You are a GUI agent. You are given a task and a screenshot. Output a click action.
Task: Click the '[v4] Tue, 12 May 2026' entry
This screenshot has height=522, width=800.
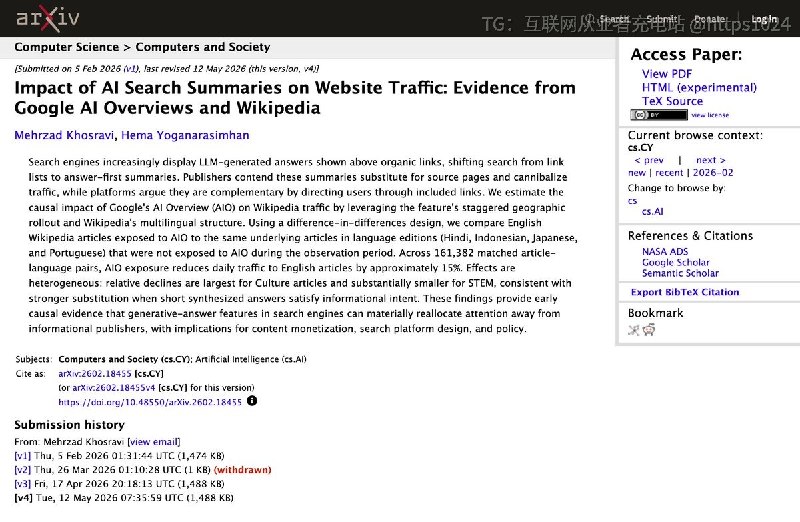(x=124, y=498)
